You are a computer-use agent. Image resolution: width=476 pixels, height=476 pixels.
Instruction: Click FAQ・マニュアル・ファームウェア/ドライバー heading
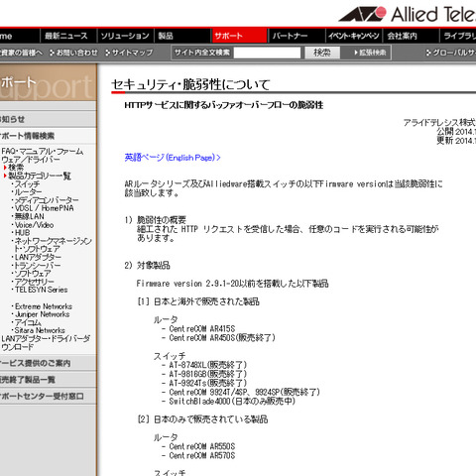click(43, 156)
